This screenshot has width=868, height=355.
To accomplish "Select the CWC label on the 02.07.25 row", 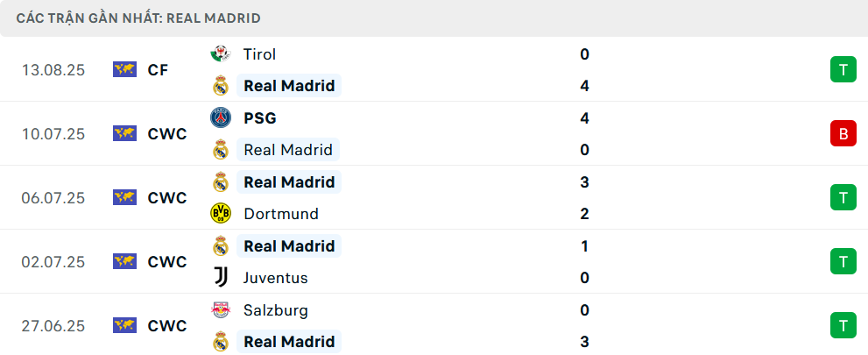I will 167,261.
